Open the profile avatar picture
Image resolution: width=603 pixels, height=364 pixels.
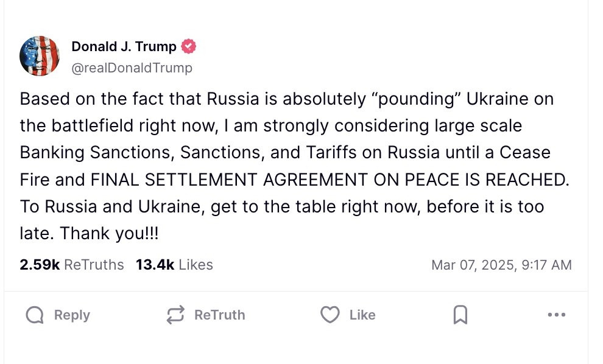40,56
